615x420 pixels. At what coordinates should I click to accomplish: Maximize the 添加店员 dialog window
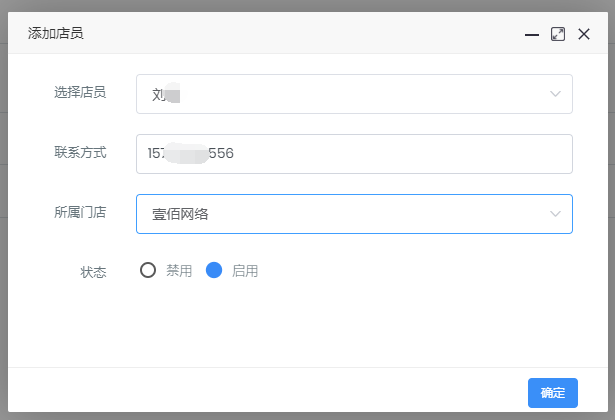(558, 34)
